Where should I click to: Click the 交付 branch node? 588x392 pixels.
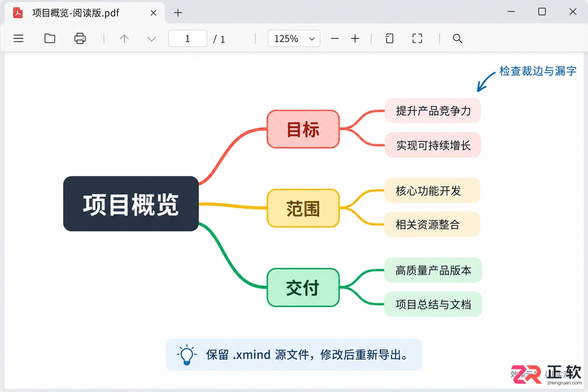tap(303, 287)
